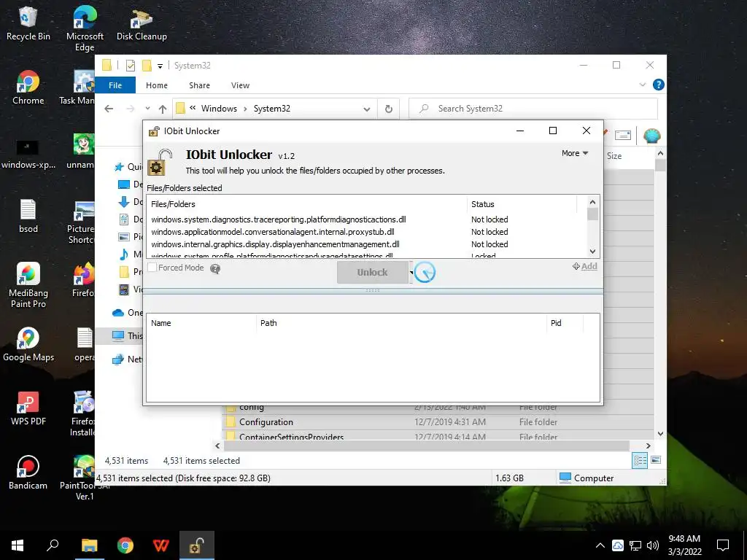Click the volume speaker tray icon
Image resolution: width=747 pixels, height=560 pixels.
coord(653,545)
